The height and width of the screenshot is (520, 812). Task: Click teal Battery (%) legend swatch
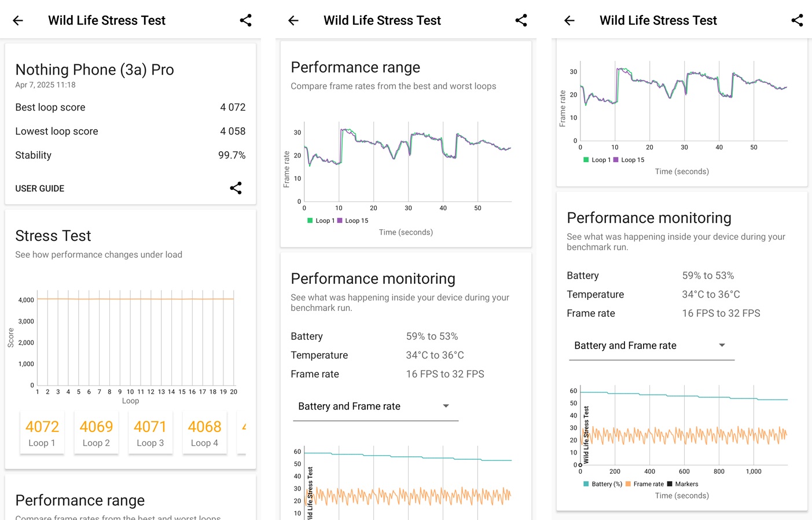[x=586, y=484]
